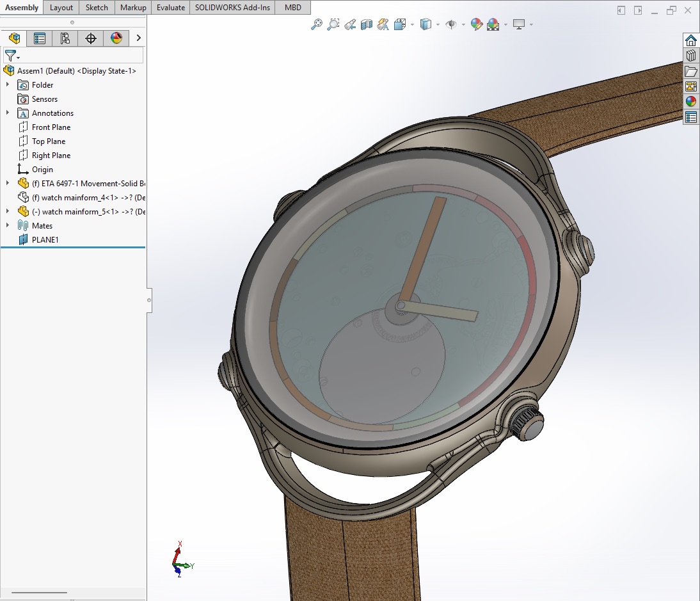Click the feature tree filter funnel

pyautogui.click(x=11, y=56)
